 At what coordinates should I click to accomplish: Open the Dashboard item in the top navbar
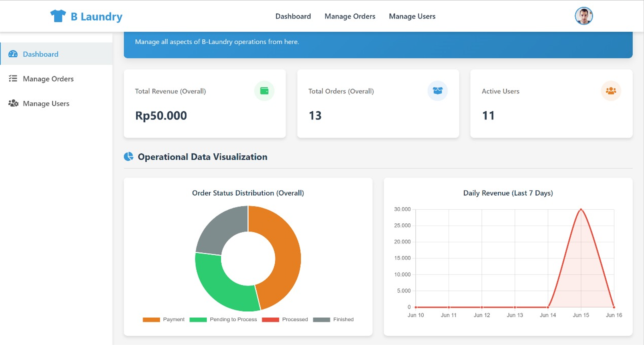[x=293, y=16]
